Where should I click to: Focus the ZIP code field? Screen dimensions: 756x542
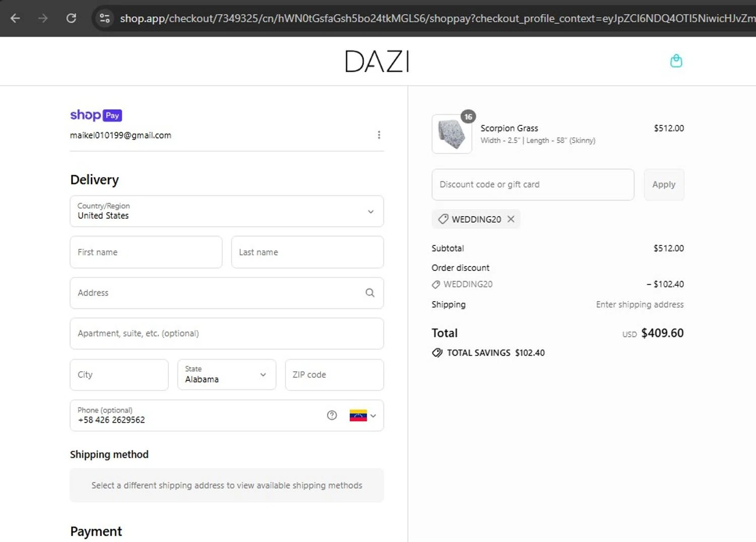click(x=334, y=375)
